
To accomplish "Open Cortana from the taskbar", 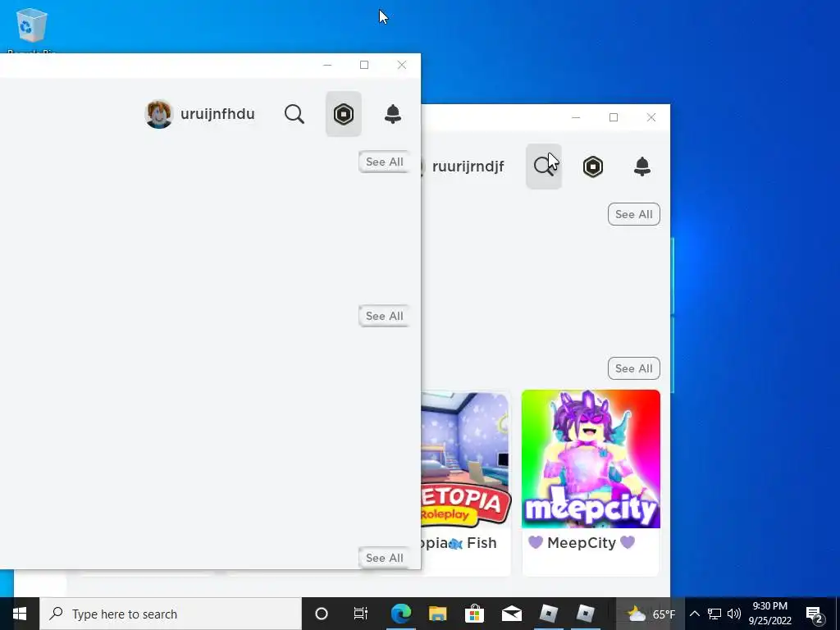I will pyautogui.click(x=322, y=614).
